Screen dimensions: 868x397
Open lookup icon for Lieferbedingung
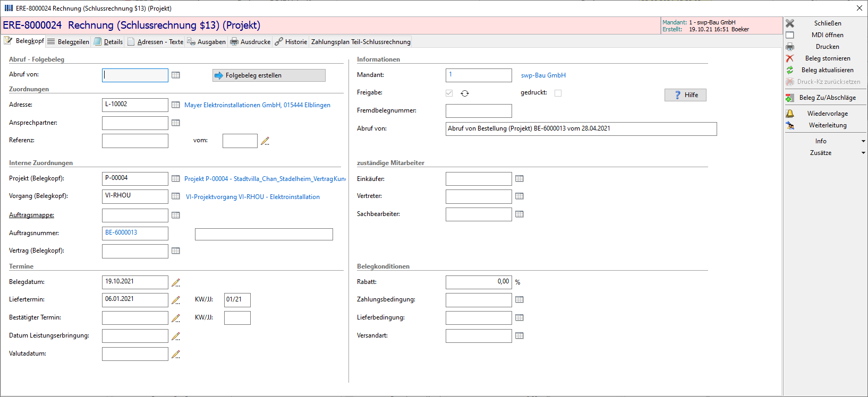[x=520, y=318]
